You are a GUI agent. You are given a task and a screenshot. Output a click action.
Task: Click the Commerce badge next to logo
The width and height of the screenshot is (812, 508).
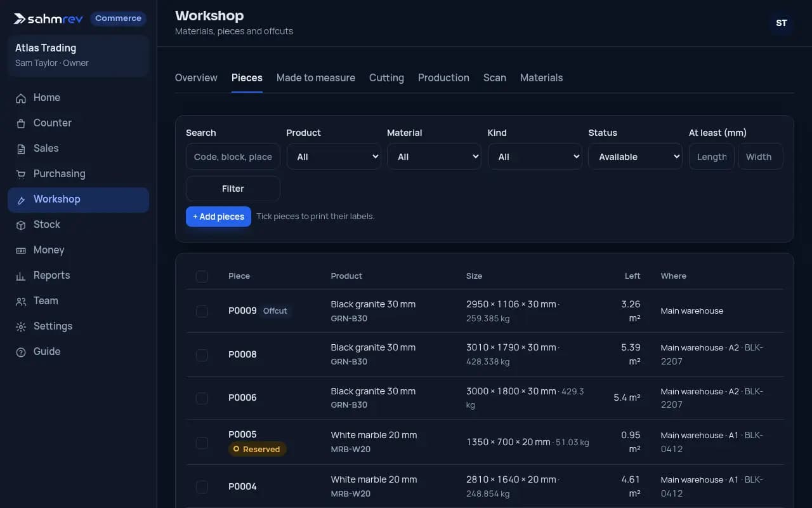[x=118, y=18]
